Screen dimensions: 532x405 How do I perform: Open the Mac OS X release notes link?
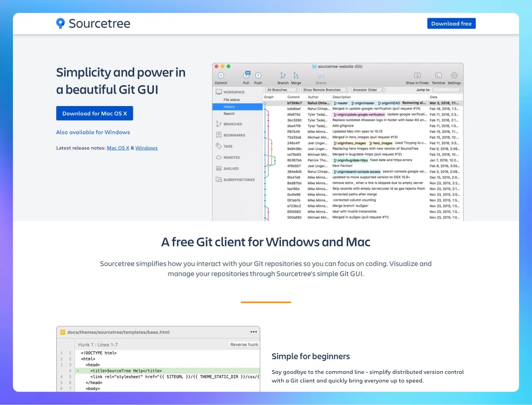coord(118,148)
